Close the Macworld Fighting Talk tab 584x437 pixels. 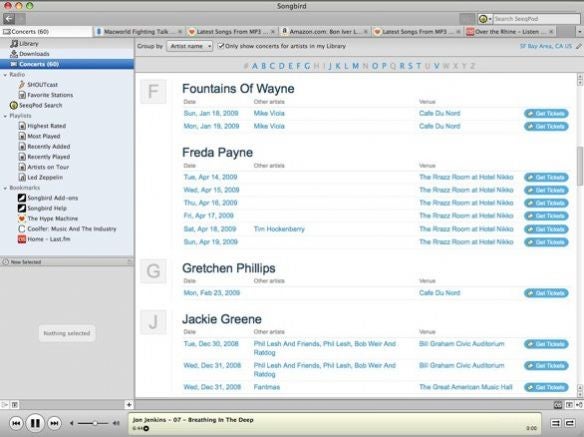(180, 32)
